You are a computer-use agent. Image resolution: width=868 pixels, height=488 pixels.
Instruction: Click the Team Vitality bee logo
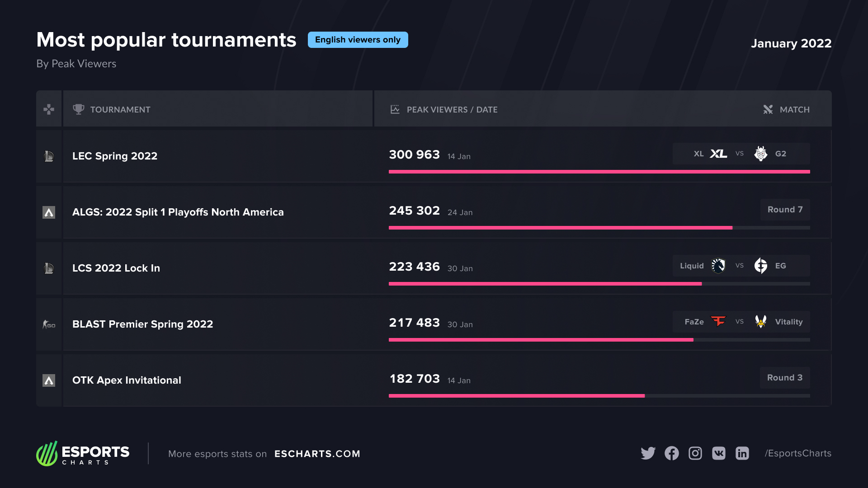(761, 321)
